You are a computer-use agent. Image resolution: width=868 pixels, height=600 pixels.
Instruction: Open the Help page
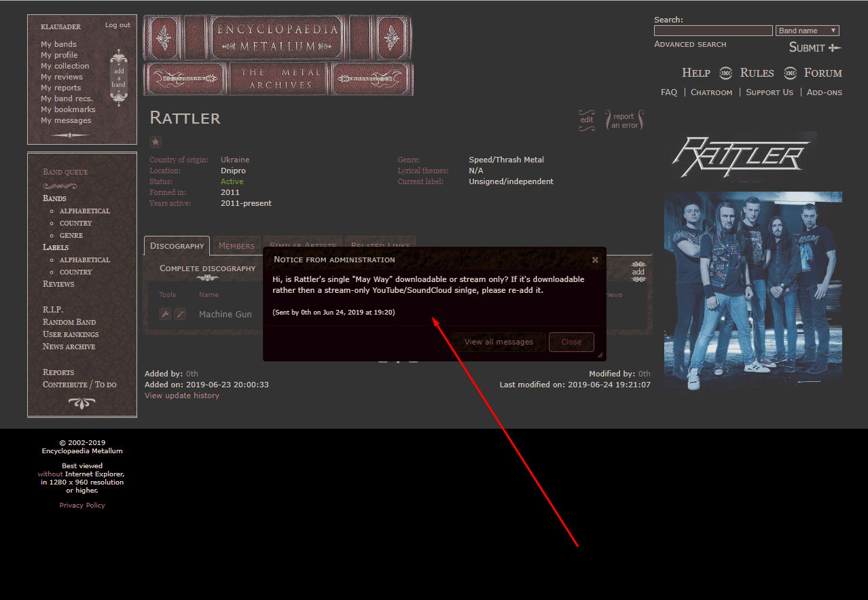696,73
